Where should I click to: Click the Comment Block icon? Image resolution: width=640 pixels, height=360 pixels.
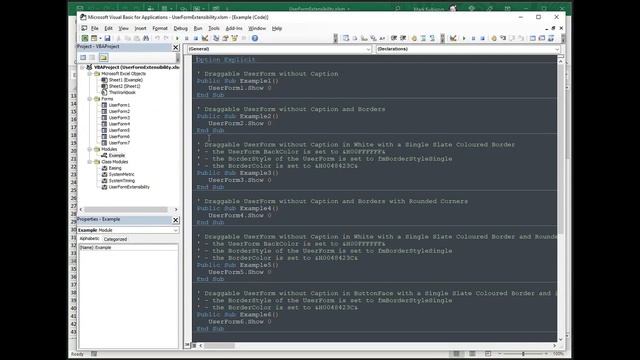[423, 38]
